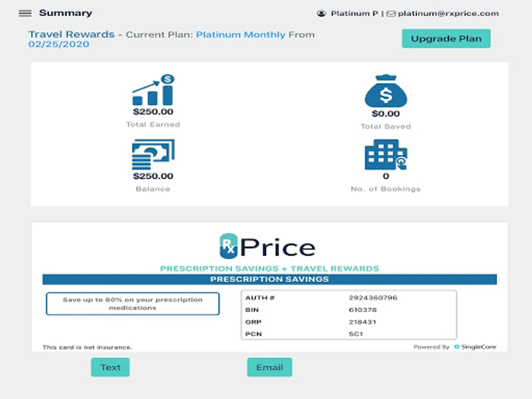Image resolution: width=532 pixels, height=399 pixels.
Task: Send the card via Text button
Action: click(x=110, y=367)
